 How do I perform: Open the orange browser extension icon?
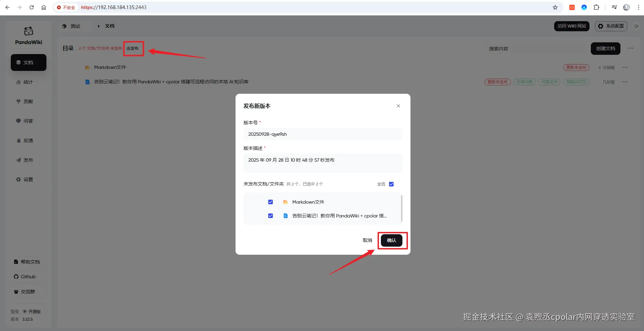572,7
